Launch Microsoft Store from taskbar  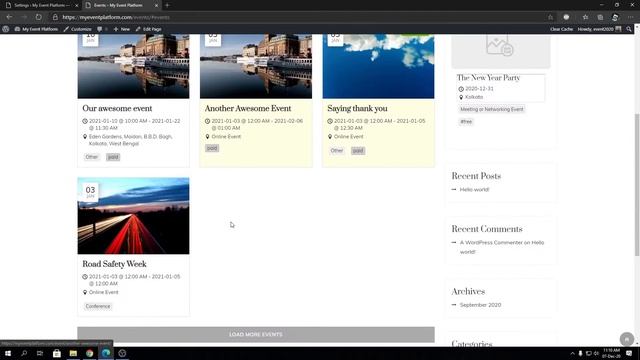[x=57, y=353]
